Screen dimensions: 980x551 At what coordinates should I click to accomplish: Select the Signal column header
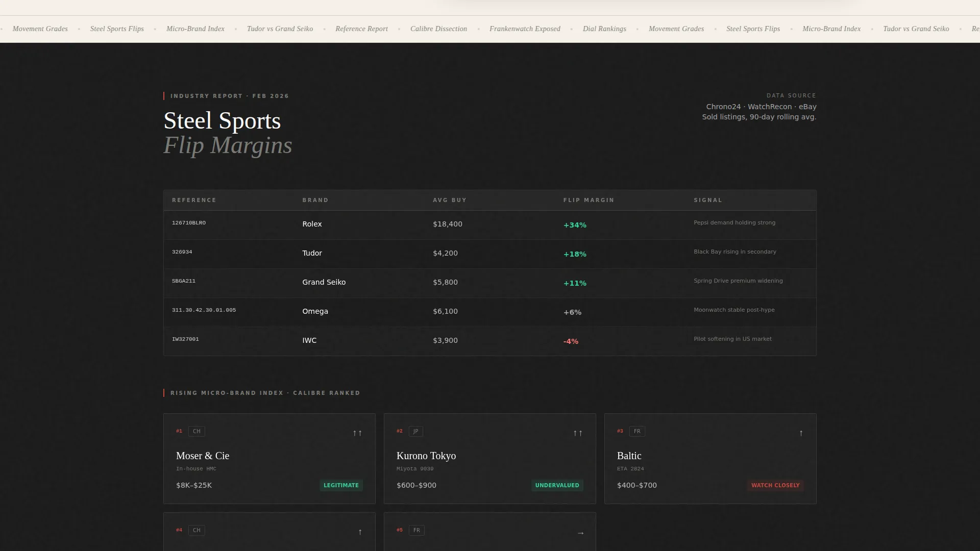pyautogui.click(x=708, y=200)
